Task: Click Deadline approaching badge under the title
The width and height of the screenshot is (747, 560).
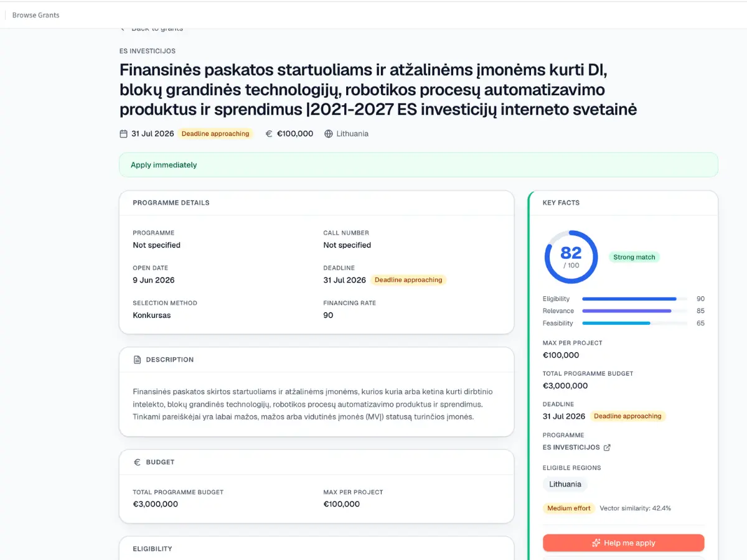Action: [215, 134]
